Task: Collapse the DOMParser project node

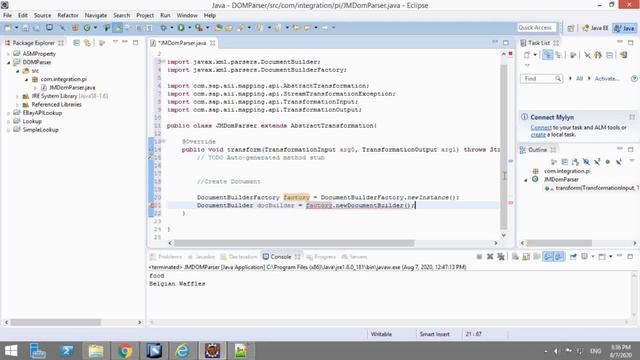Action: tap(9, 62)
